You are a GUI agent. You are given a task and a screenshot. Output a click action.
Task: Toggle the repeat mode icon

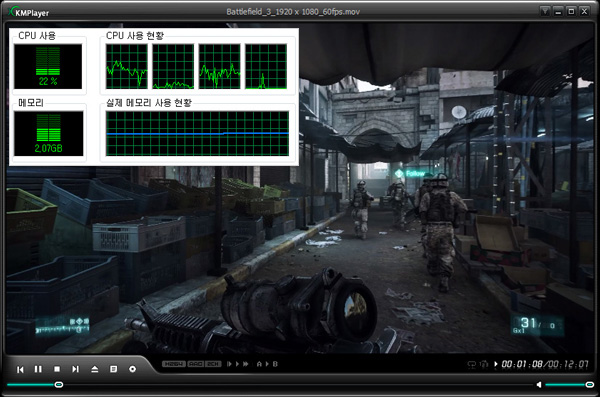pyautogui.click(x=472, y=364)
